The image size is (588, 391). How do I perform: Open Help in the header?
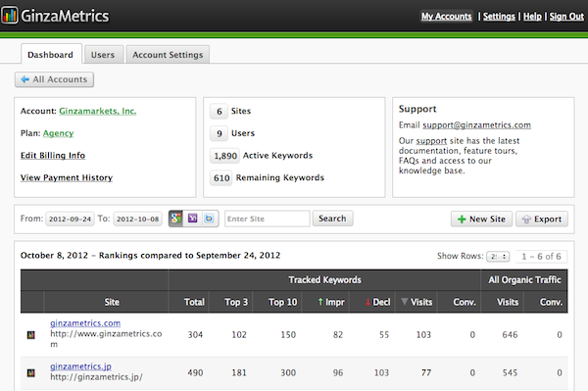coord(532,17)
